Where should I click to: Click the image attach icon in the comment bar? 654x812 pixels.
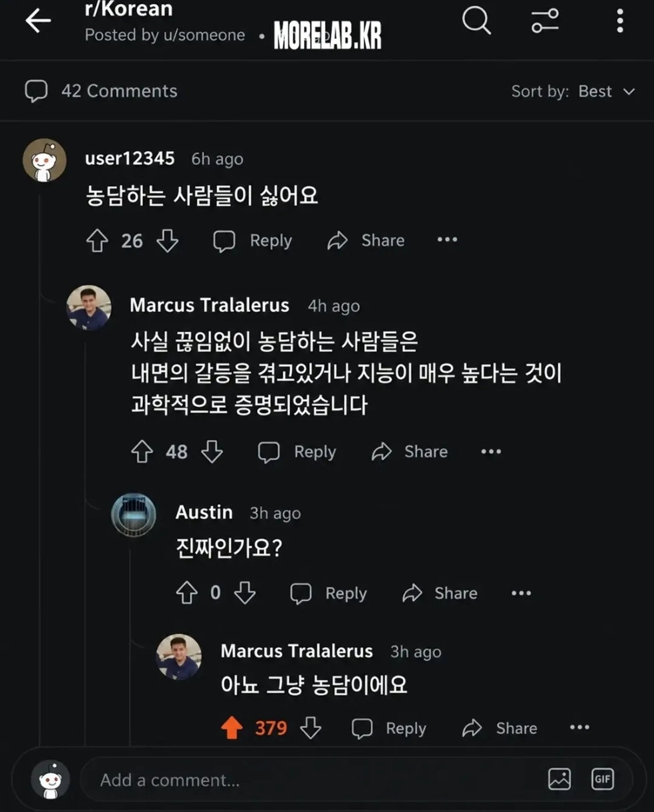coord(559,779)
